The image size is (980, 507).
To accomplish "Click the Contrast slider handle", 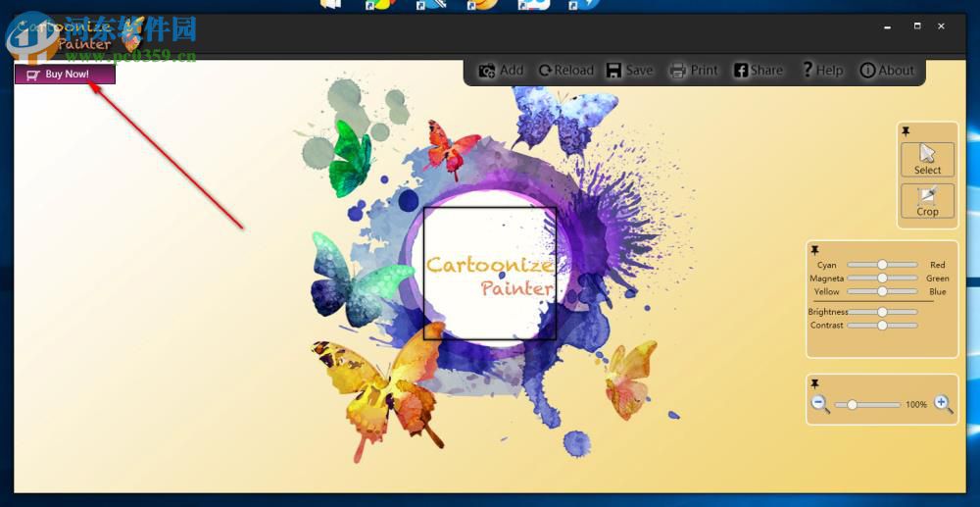I will pos(882,325).
